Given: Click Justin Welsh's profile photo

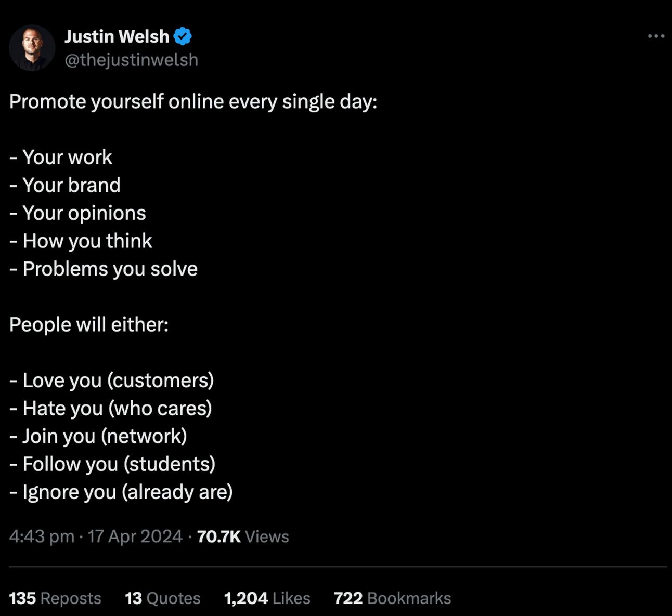Looking at the screenshot, I should [32, 48].
